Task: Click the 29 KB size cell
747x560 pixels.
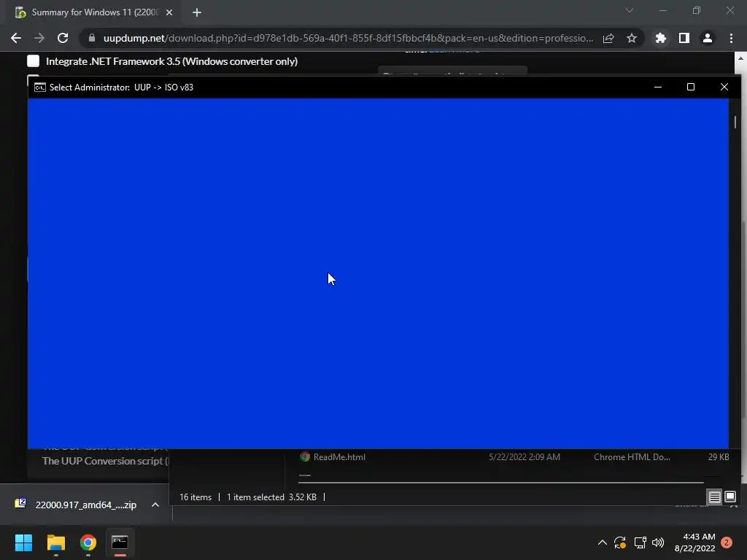Action: click(719, 457)
